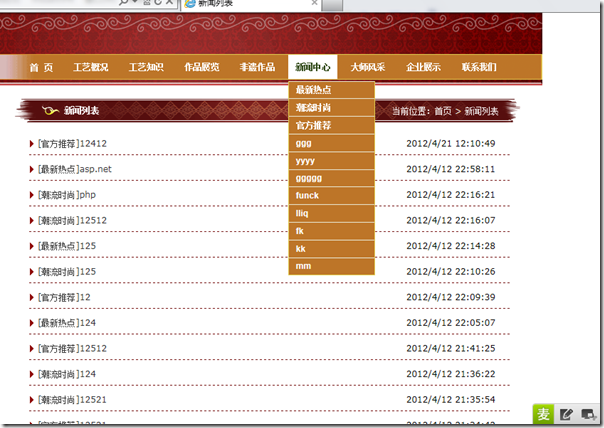Image resolution: width=604 pixels, height=428 pixels.
Task: Click the arrow icon left of the 新闻列表 heading
Action: tap(48, 110)
